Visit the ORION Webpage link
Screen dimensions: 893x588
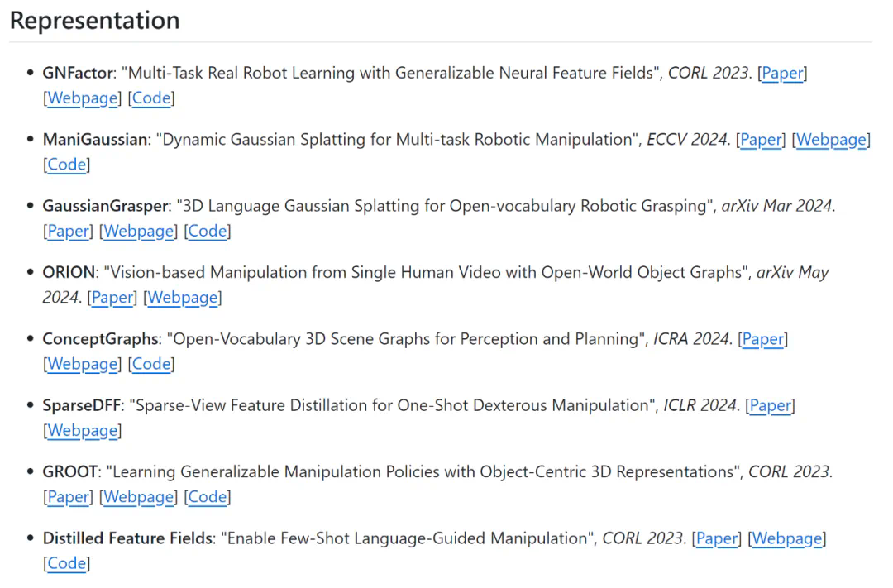(x=182, y=298)
